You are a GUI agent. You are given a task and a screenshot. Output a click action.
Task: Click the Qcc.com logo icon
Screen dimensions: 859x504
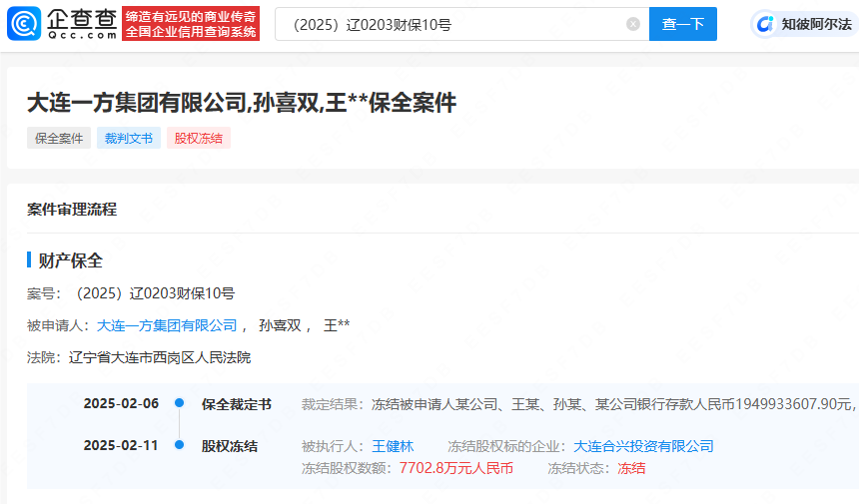point(24,24)
